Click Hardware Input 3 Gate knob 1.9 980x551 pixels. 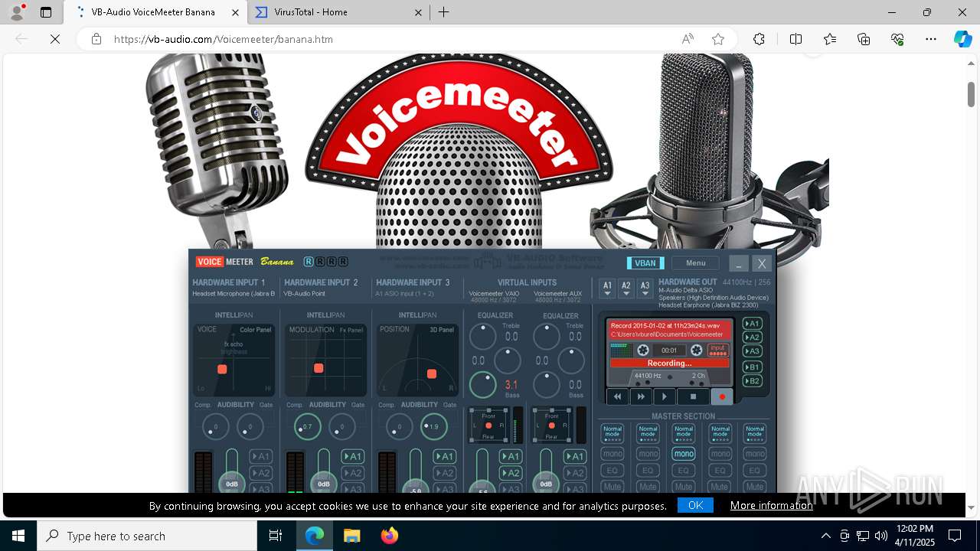[x=433, y=427]
